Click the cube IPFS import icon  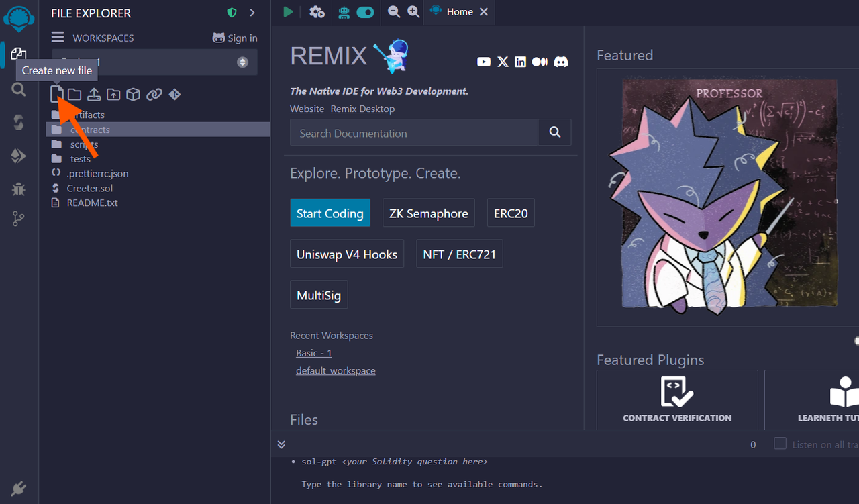133,95
